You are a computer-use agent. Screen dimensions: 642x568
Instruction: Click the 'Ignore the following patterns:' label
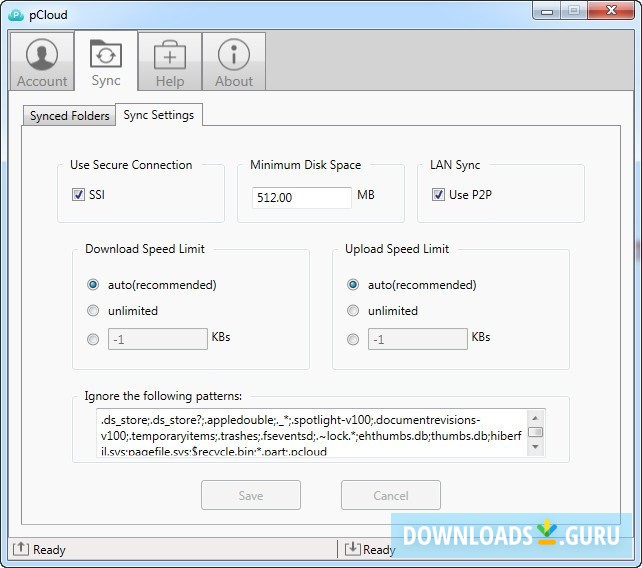coord(163,396)
